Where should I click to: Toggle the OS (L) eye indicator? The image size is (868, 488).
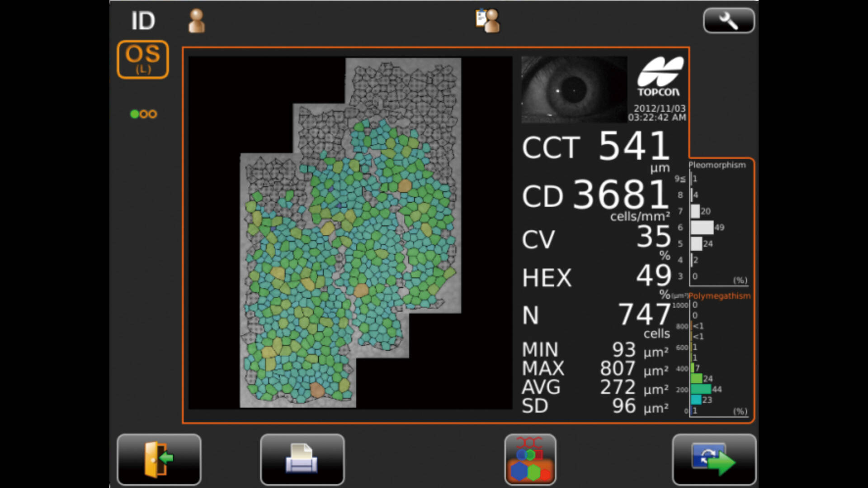coord(143,60)
